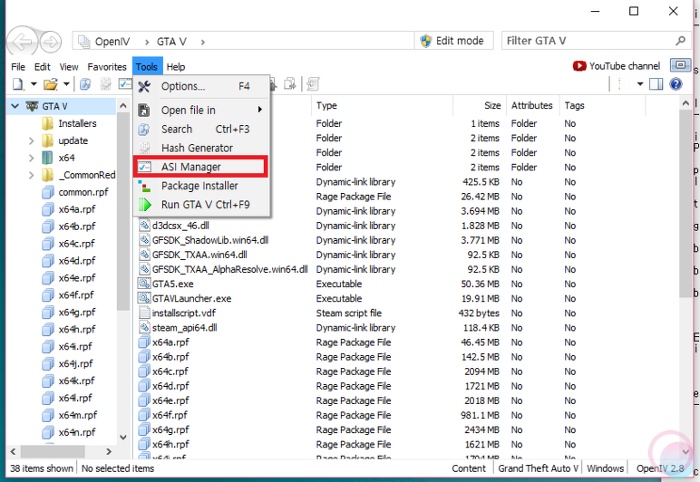Expand the update folder node
Viewport: 700px width, 482px height.
(x=31, y=141)
